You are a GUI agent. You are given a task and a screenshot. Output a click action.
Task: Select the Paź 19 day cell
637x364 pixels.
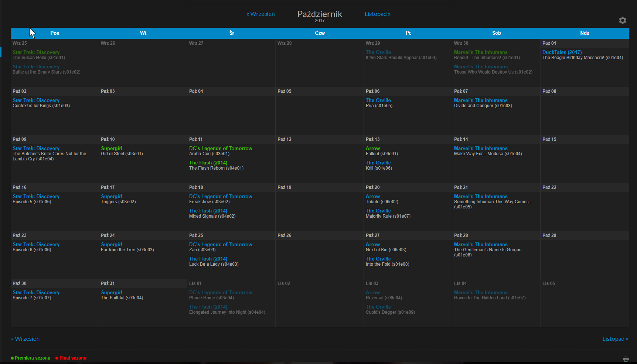[319, 207]
